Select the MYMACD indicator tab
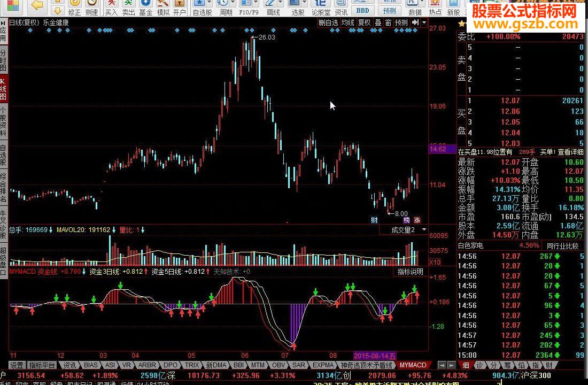Image resolution: width=588 pixels, height=385 pixels. pos(413,365)
